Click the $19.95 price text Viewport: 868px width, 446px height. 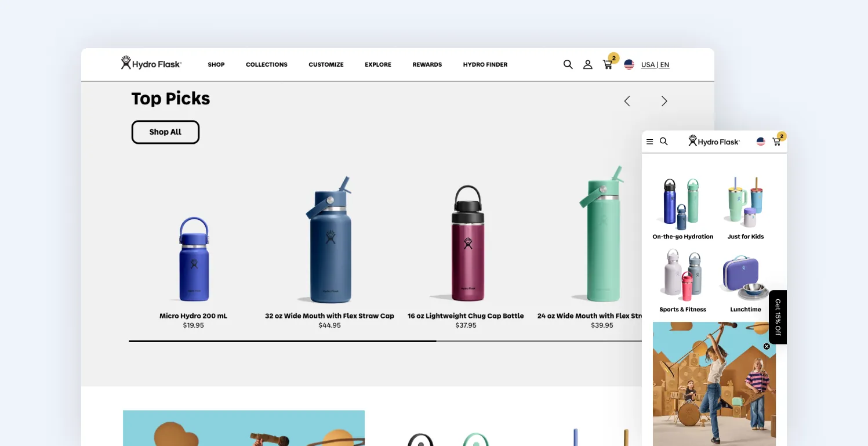pyautogui.click(x=193, y=325)
